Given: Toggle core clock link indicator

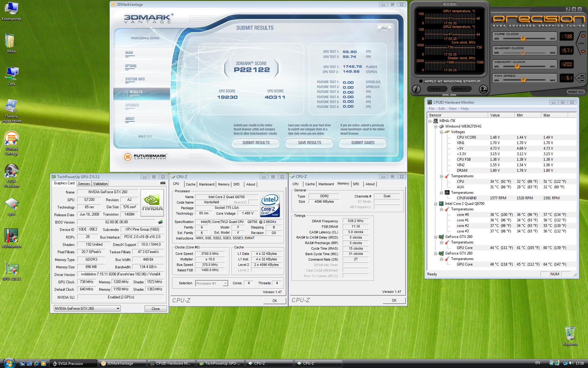Looking at the screenshot, I should click(582, 36).
